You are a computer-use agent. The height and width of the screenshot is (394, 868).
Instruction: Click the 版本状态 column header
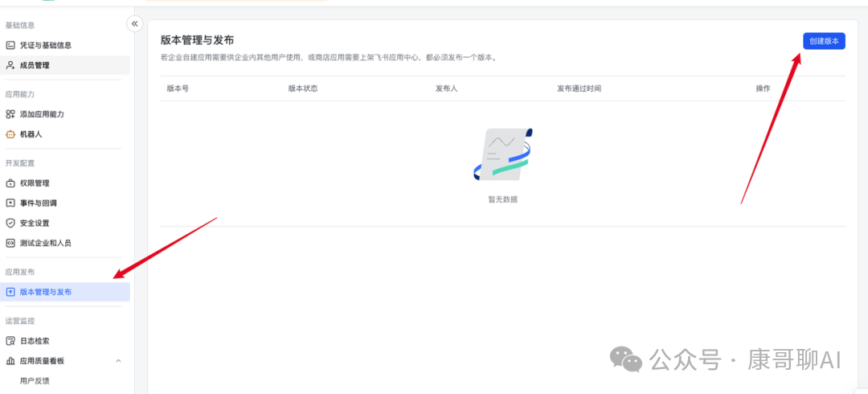[x=303, y=88]
